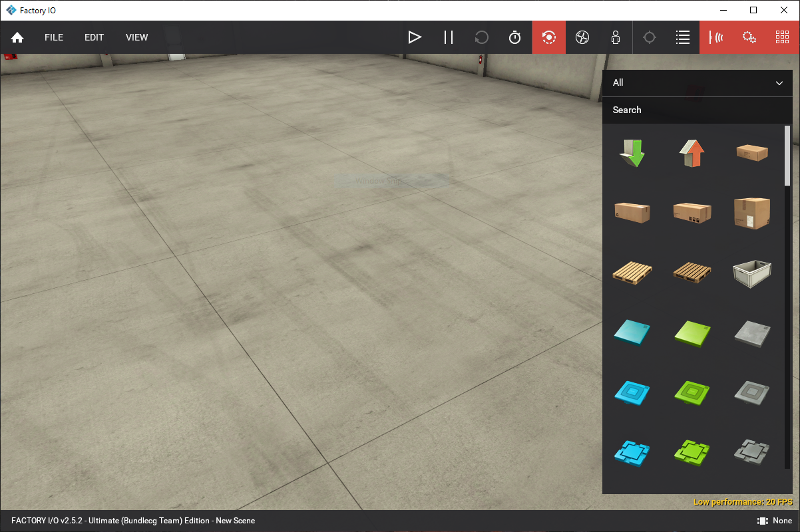800x532 pixels.
Task: Select the green product base part
Action: click(x=692, y=453)
